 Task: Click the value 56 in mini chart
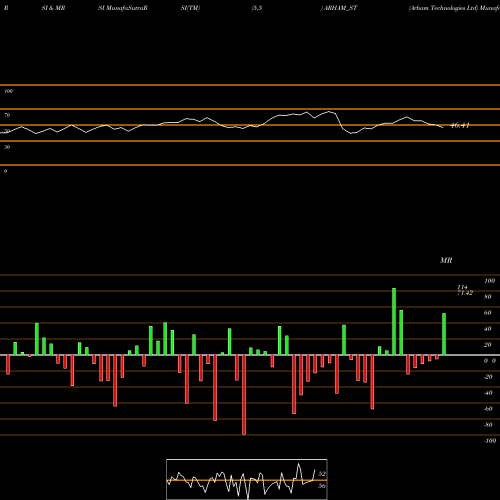[322, 486]
